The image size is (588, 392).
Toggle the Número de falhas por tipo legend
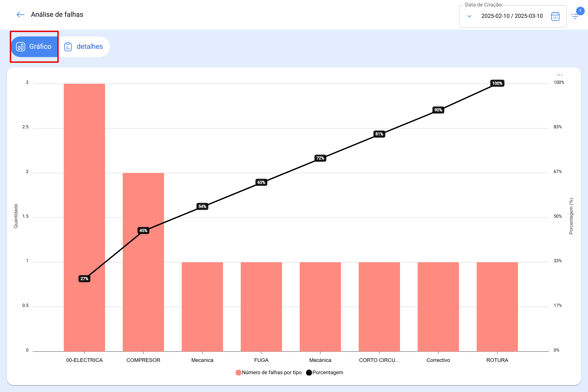click(x=268, y=372)
